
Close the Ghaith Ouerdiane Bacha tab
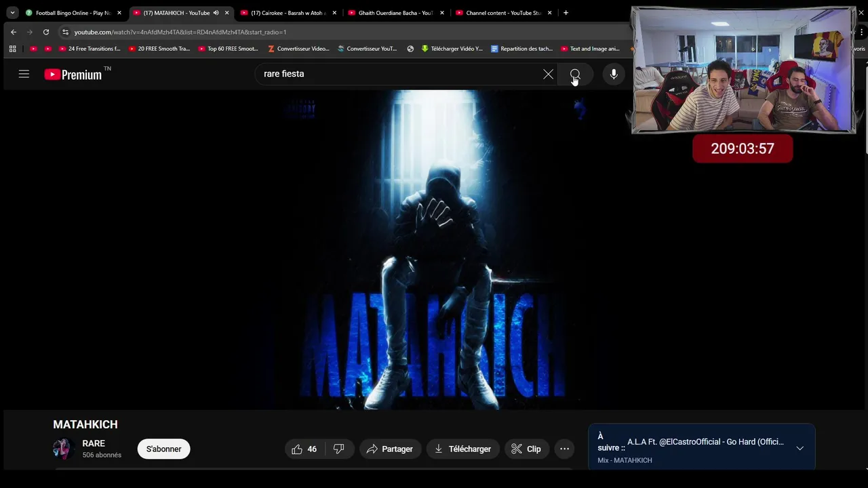coord(442,13)
